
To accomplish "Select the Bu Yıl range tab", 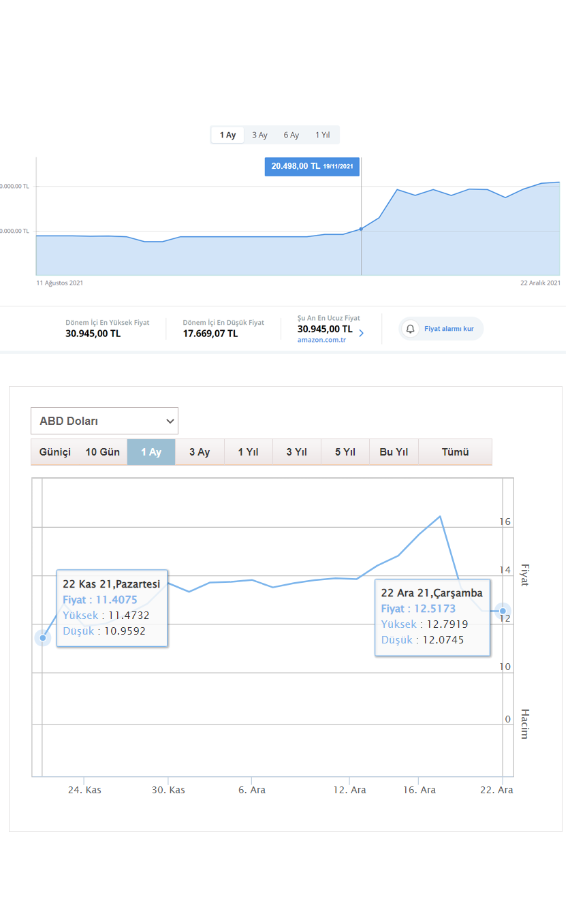I will click(394, 452).
